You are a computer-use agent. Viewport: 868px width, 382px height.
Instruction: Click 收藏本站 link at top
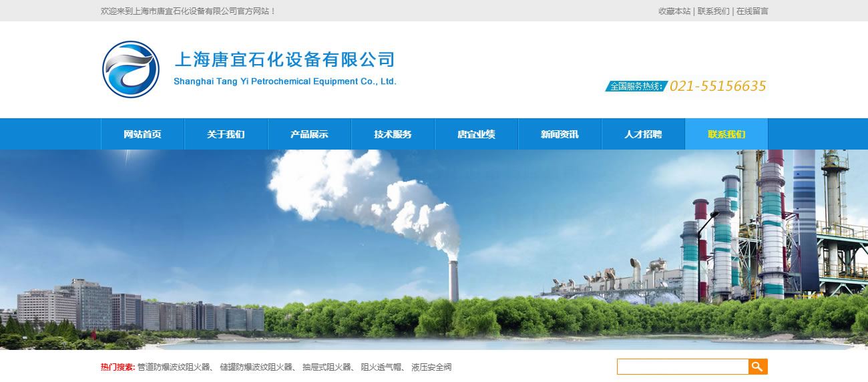point(674,11)
